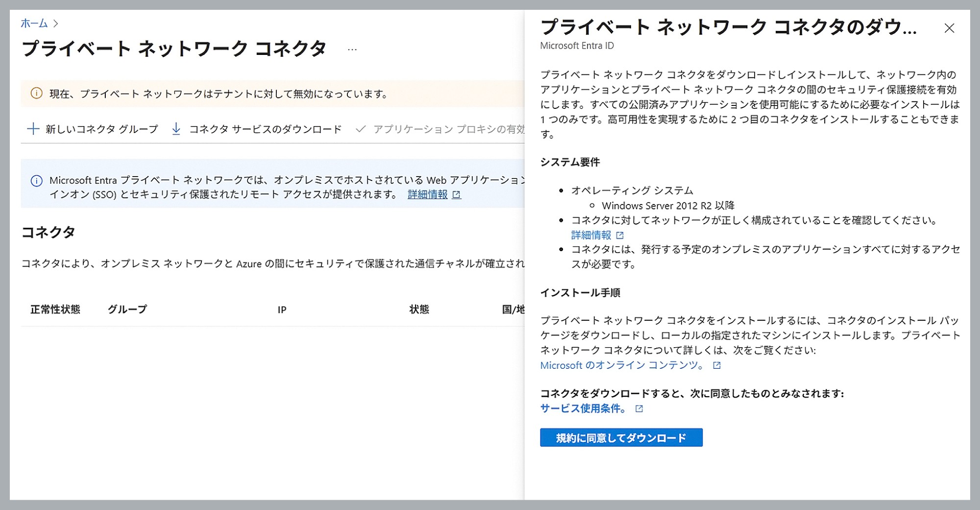Click the download arrow beside コネクタ サービスのダウンロード
The width and height of the screenshot is (980, 510).
coord(175,128)
